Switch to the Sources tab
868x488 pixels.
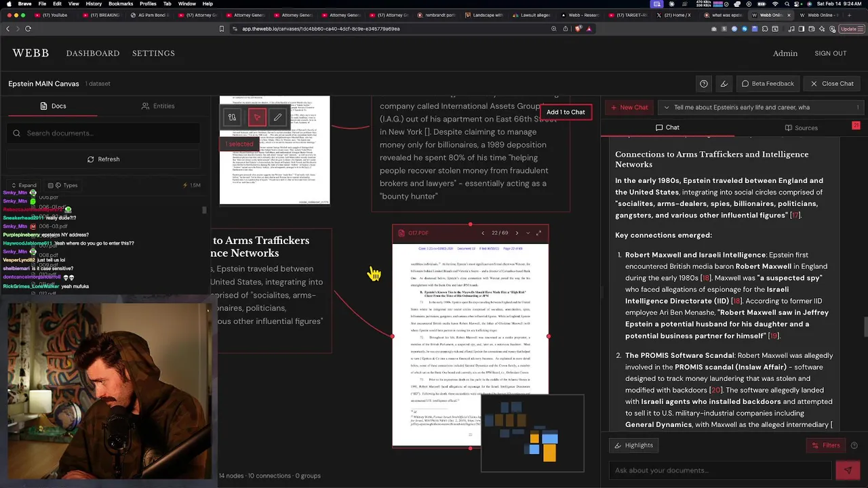(x=801, y=127)
